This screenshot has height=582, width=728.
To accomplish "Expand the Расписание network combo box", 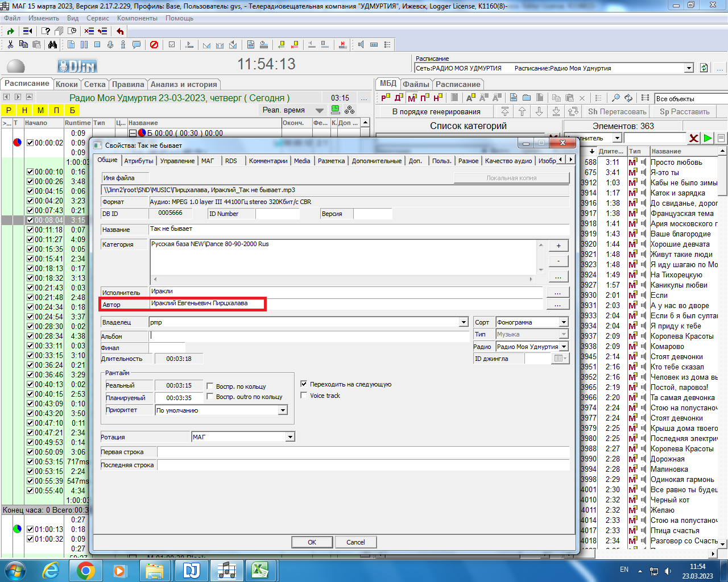I will pos(689,68).
